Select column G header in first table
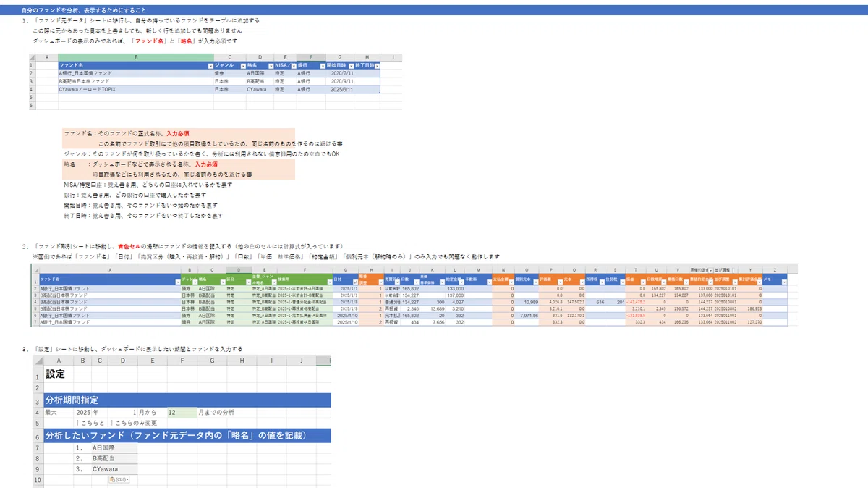 340,57
